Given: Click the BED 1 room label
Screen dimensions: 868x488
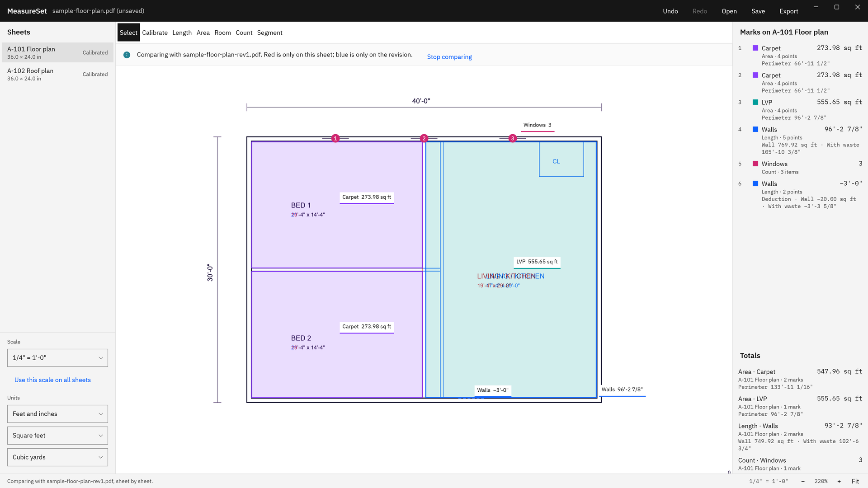Looking at the screenshot, I should click(301, 206).
